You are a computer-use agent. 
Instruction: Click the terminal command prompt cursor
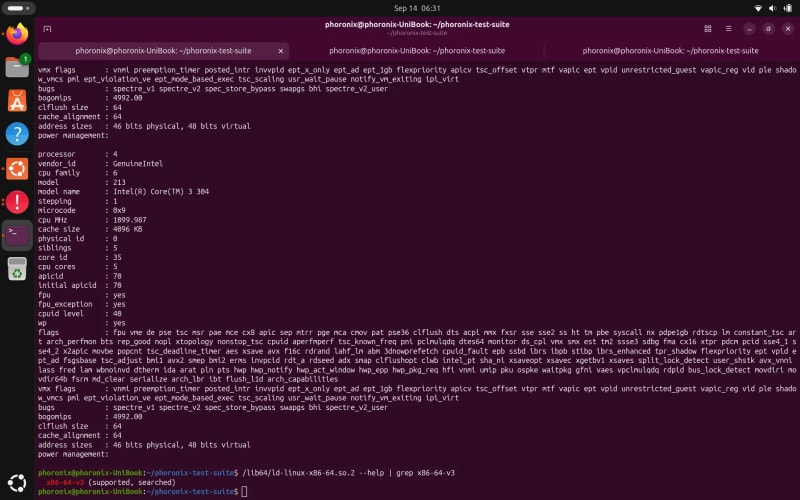pos(244,492)
